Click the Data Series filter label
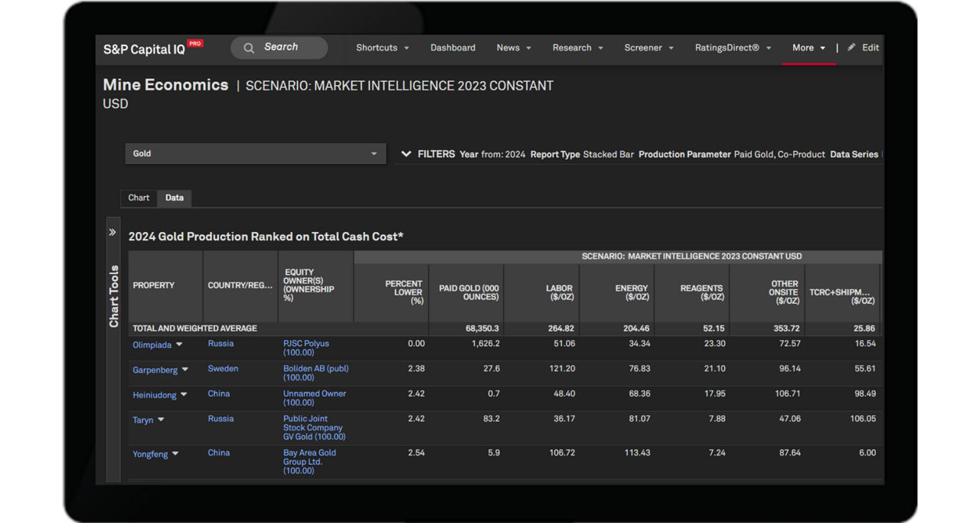The height and width of the screenshot is (523, 980). (x=854, y=154)
